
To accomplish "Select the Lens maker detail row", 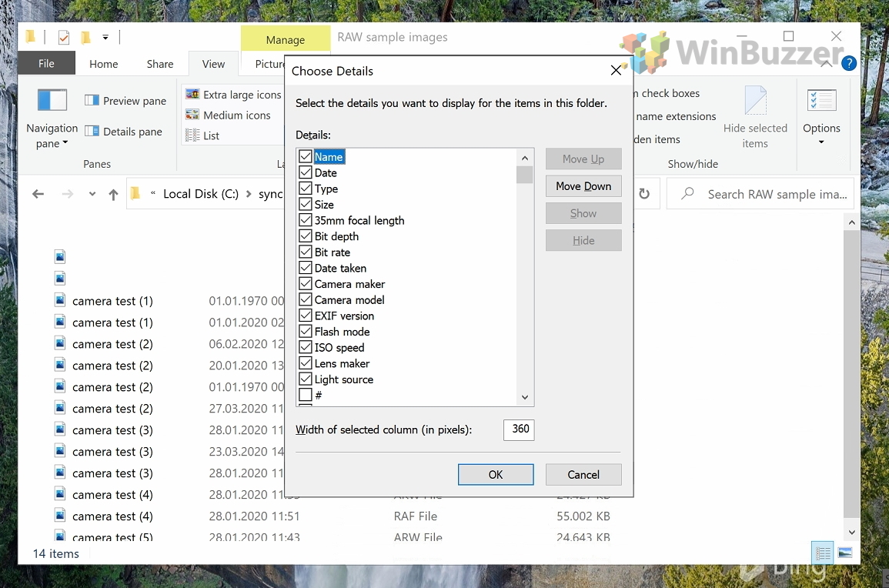I will point(342,363).
